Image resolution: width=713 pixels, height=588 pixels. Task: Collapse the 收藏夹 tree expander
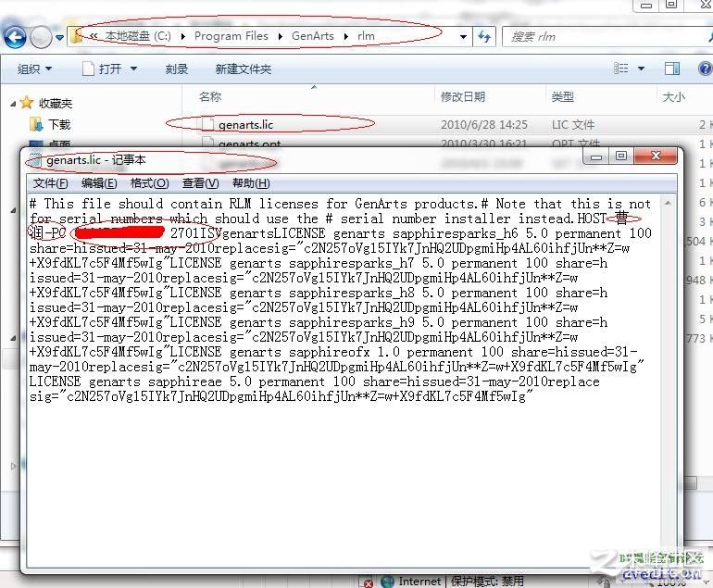point(13,104)
